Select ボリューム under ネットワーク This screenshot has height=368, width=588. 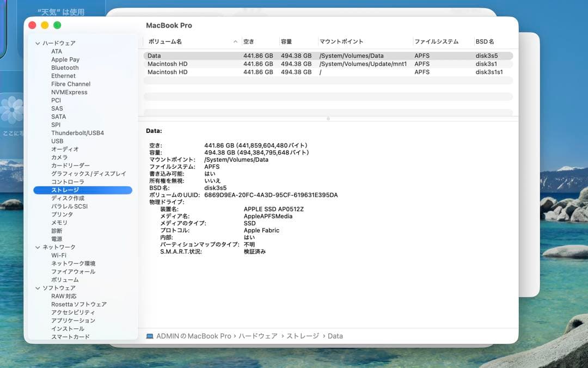(x=65, y=280)
